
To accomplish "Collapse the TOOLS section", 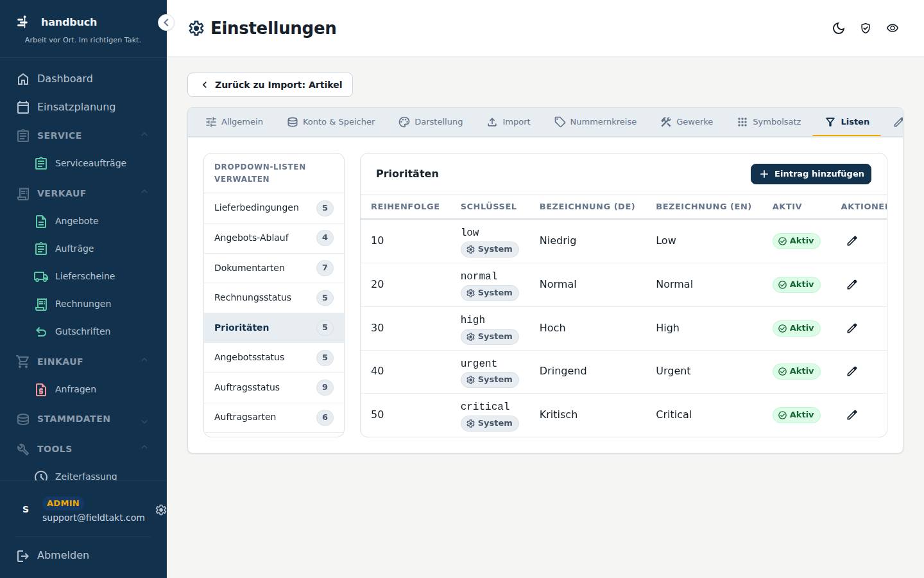I will click(x=83, y=449).
